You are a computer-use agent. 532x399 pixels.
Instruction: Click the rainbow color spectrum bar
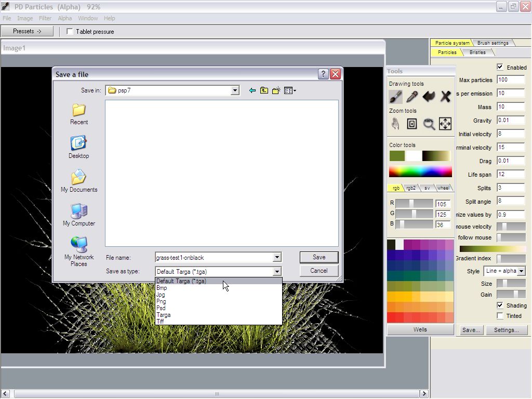[x=420, y=171]
